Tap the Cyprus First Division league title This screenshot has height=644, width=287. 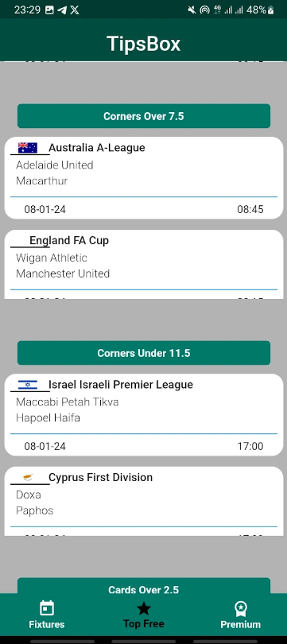point(101,477)
